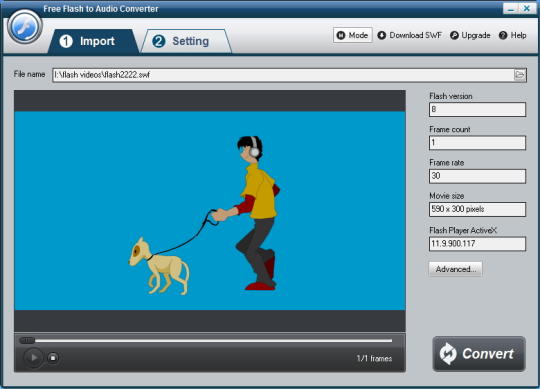Open the Mode button
Viewport: 540px width, 389px height.
click(353, 35)
